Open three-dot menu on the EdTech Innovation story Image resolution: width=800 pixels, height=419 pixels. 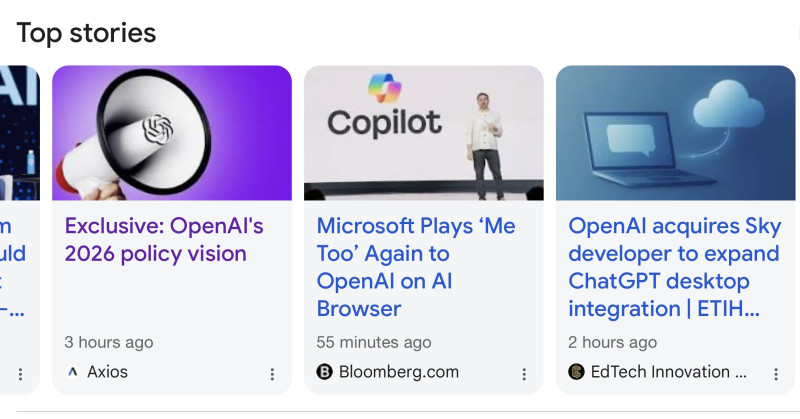pos(776,374)
